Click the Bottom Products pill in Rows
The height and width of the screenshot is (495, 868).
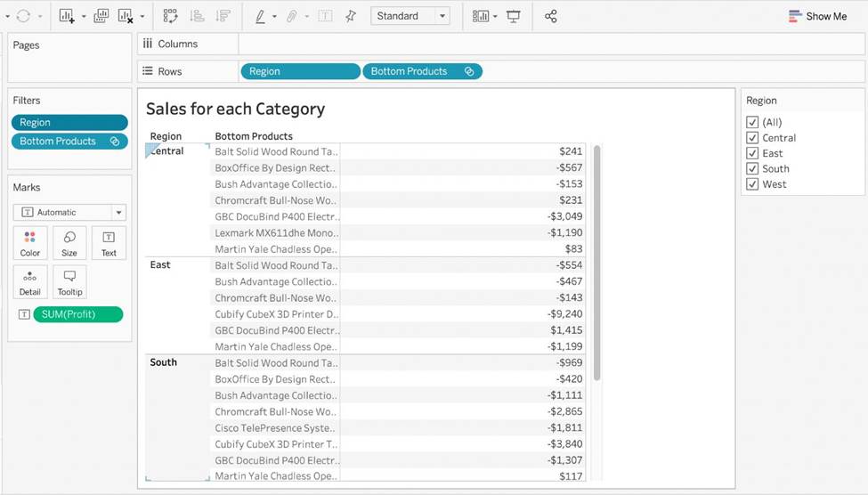click(x=410, y=71)
